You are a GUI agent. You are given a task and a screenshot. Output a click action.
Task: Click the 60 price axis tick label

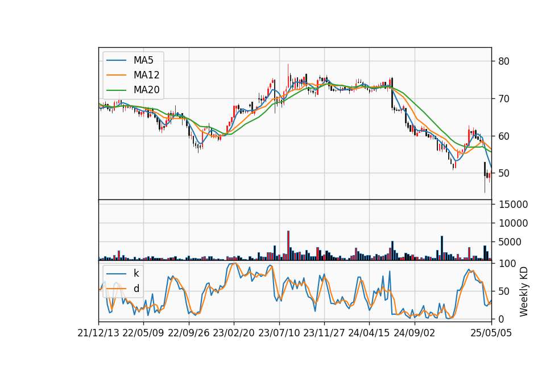pyautogui.click(x=503, y=136)
